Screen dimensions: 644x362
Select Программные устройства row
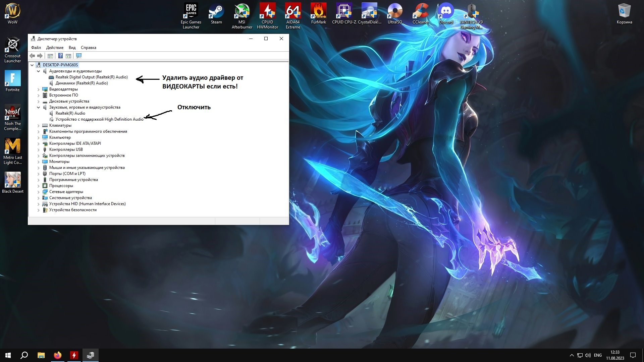73,180
